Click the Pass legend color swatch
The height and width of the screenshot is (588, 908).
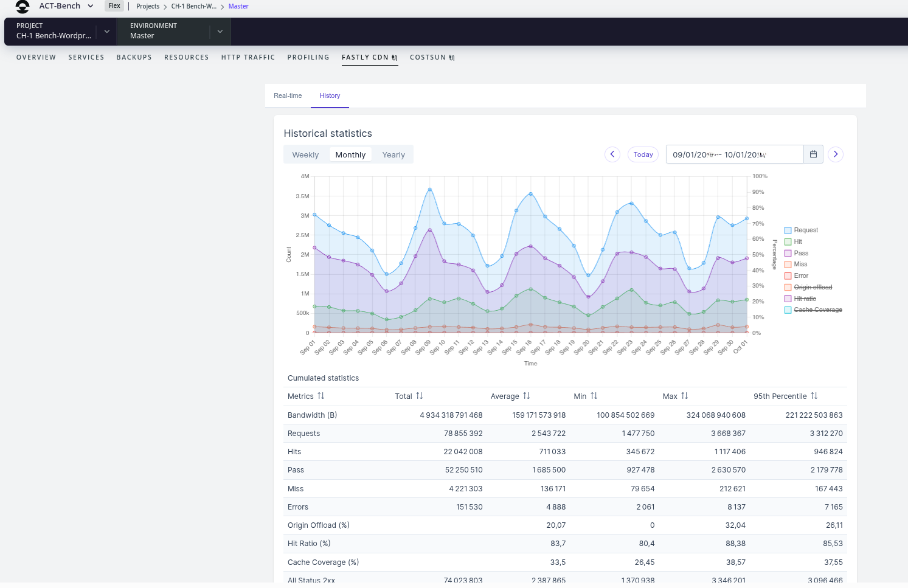787,253
